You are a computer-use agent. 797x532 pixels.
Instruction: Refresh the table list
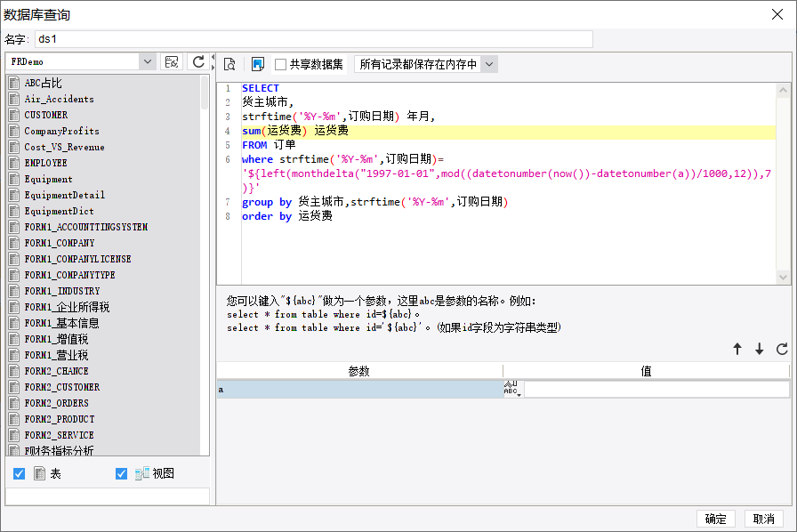pyautogui.click(x=198, y=62)
